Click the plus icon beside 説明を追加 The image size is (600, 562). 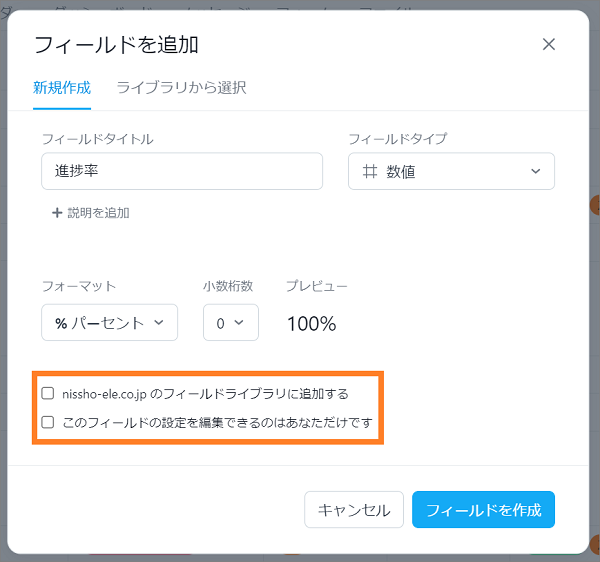pyautogui.click(x=57, y=213)
